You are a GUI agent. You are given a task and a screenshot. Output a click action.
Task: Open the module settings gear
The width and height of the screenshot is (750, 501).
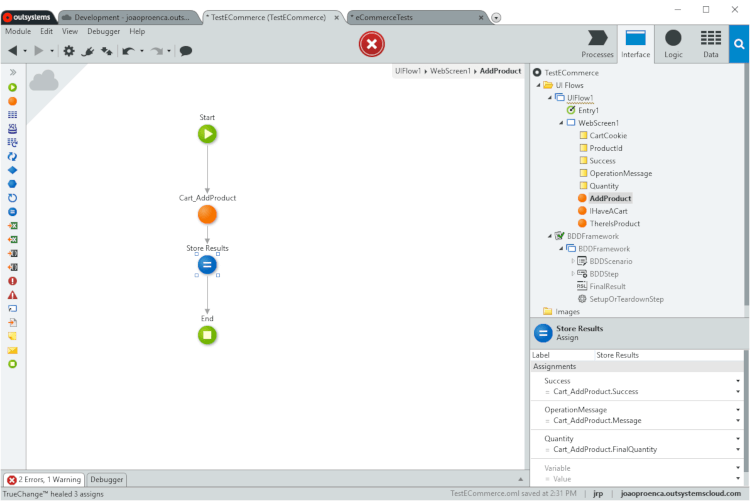tap(69, 51)
